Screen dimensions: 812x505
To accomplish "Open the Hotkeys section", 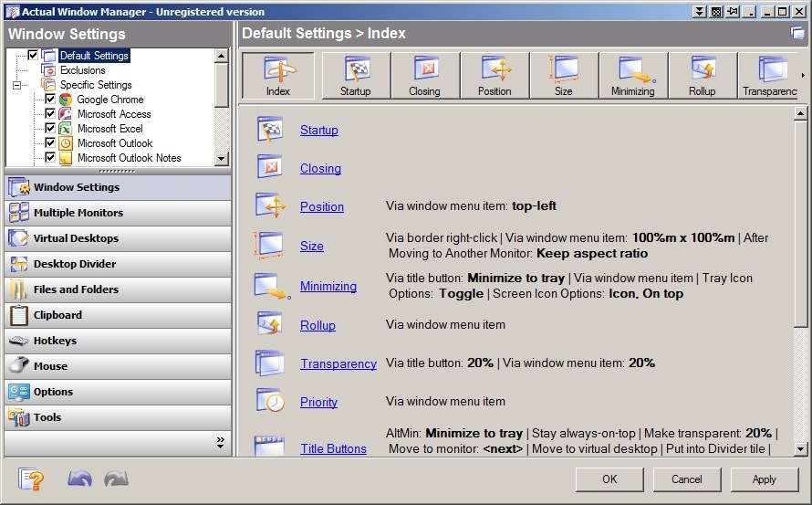I will tap(118, 341).
